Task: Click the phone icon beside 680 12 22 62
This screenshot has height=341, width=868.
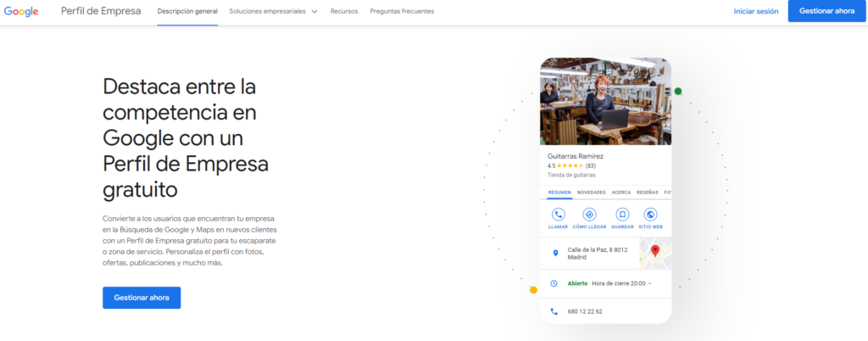Action: click(x=554, y=311)
